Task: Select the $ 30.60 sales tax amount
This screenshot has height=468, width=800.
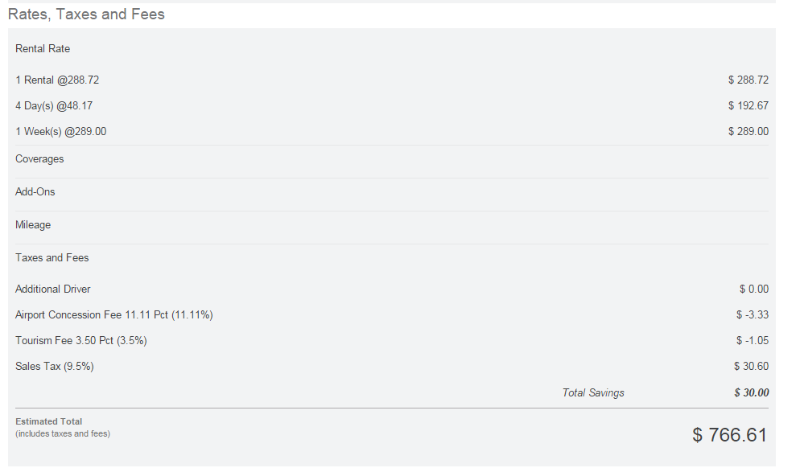Action: point(751,367)
